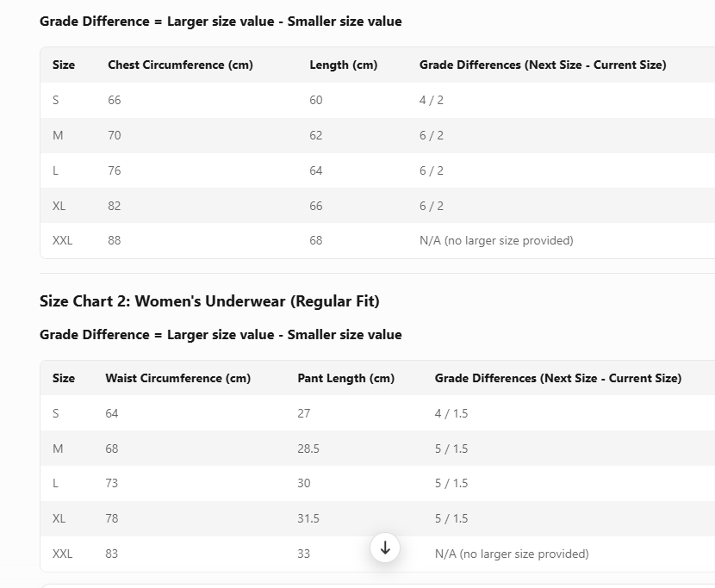This screenshot has height=588, width=715.
Task: Click the N/A note in the chest table
Action: (x=496, y=240)
